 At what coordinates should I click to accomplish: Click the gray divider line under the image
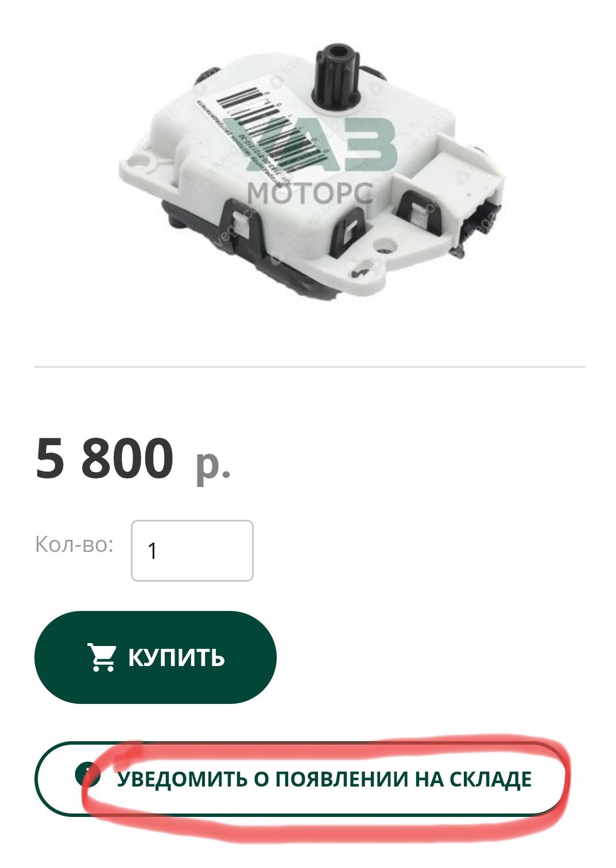coord(310,366)
